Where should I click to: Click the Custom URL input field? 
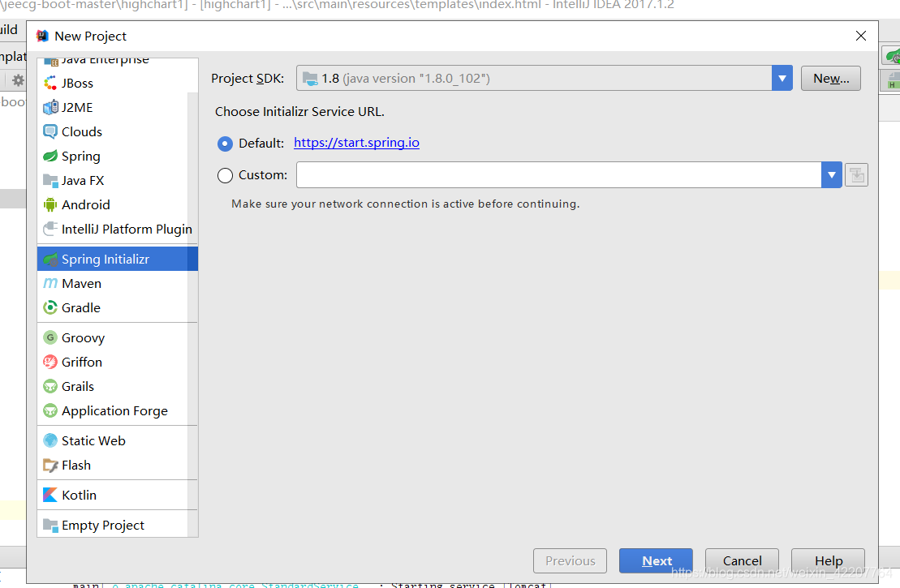(559, 175)
